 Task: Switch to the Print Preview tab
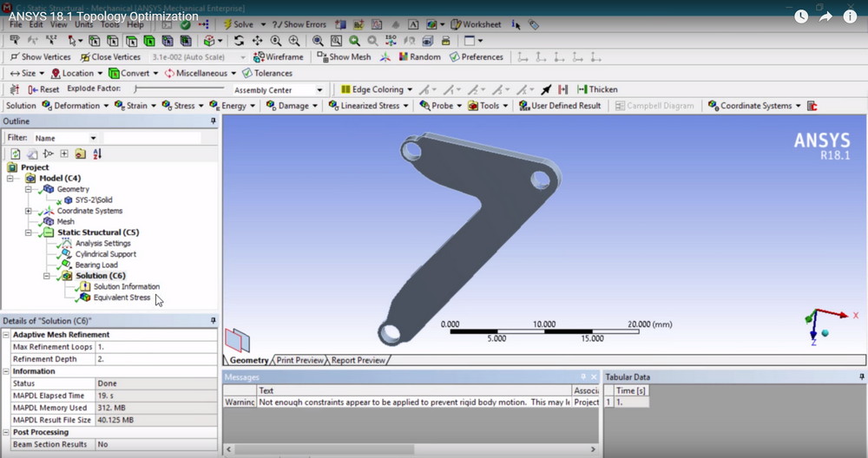[x=299, y=360]
